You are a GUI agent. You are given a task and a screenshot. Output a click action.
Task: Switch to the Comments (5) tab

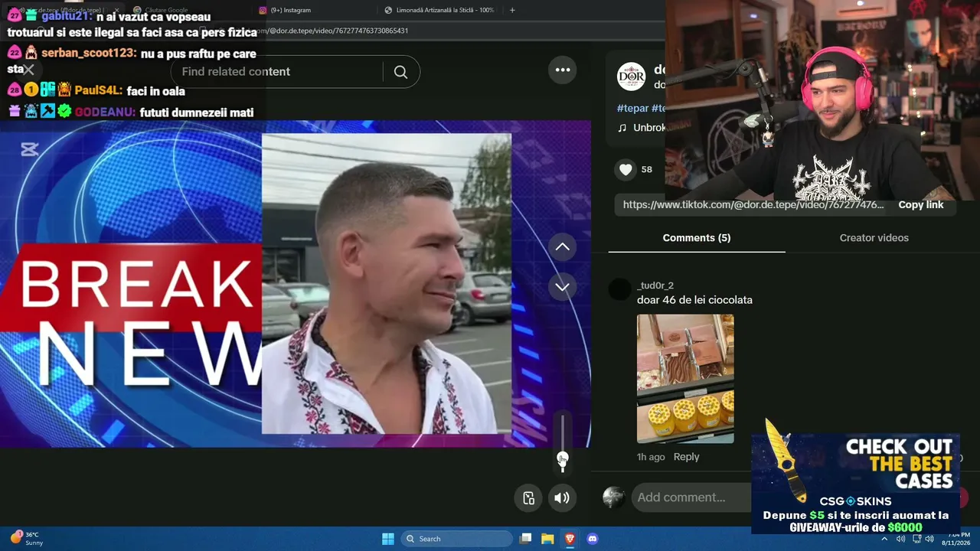coord(697,238)
